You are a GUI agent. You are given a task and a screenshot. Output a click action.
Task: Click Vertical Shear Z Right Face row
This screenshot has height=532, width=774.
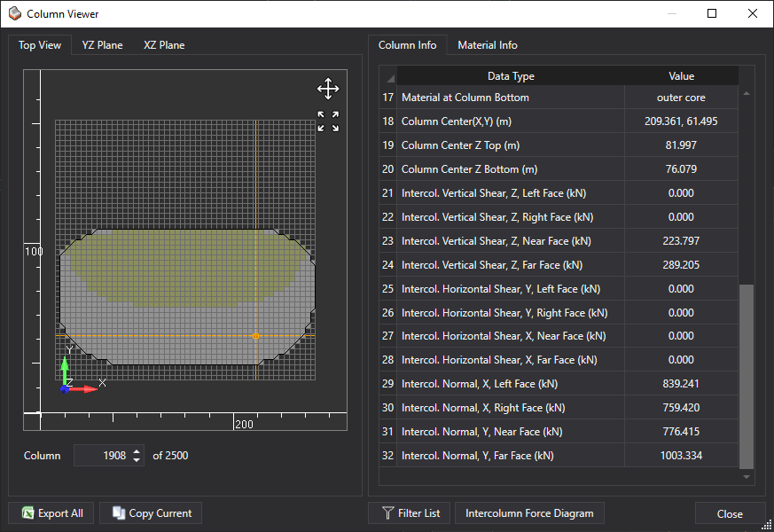559,216
